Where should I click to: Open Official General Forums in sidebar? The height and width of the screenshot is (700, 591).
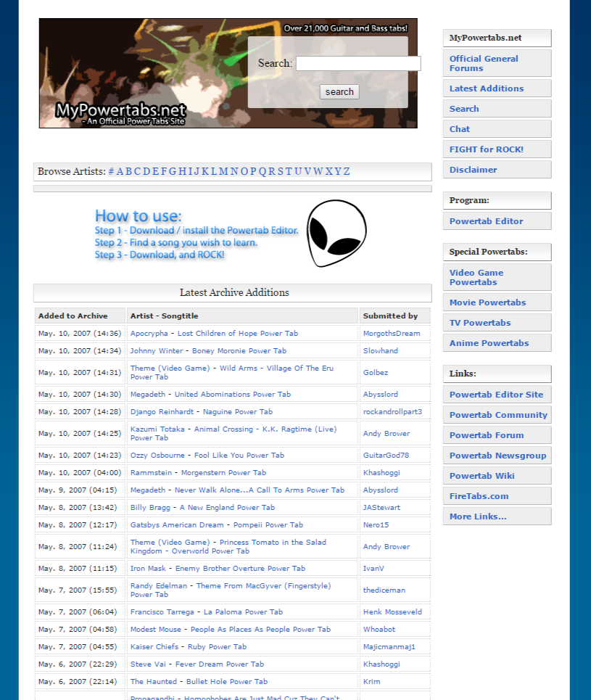484,64
